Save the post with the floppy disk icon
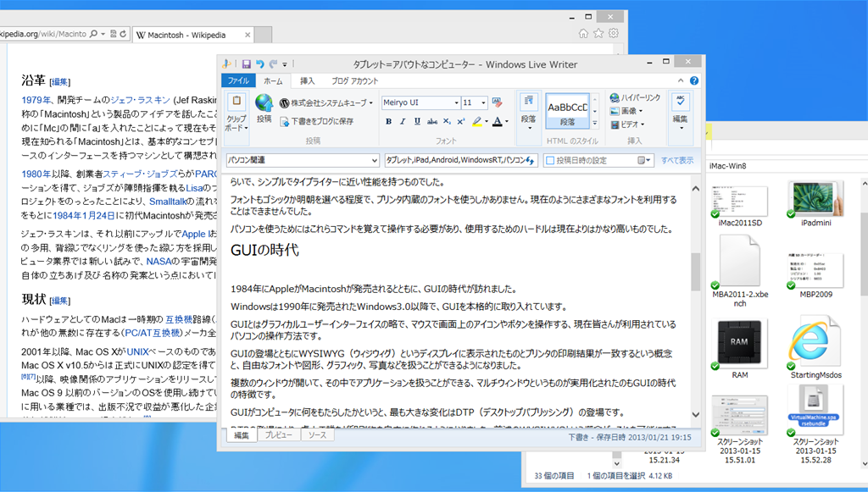The height and width of the screenshot is (492, 868). point(247,64)
